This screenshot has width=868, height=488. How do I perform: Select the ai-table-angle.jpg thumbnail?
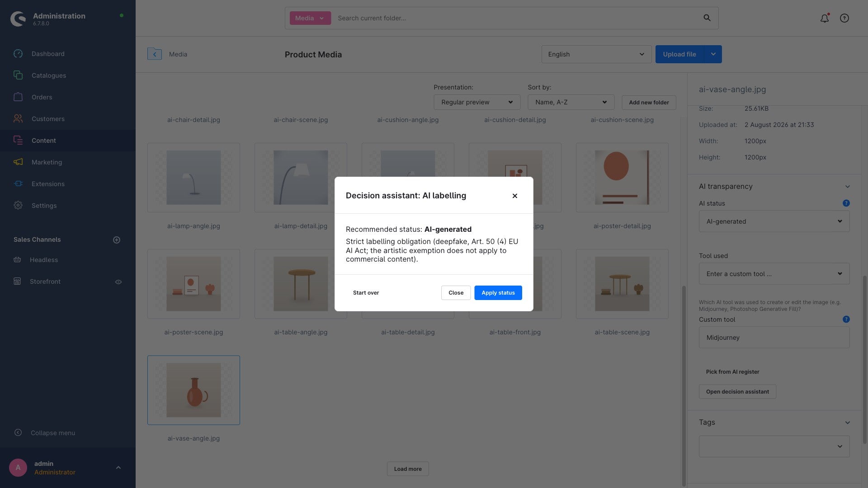[301, 284]
